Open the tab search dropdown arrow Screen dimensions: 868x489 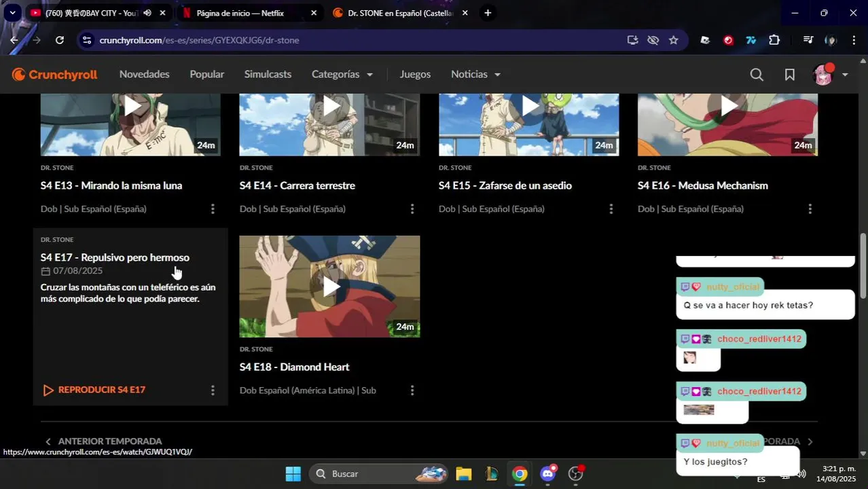12,13
